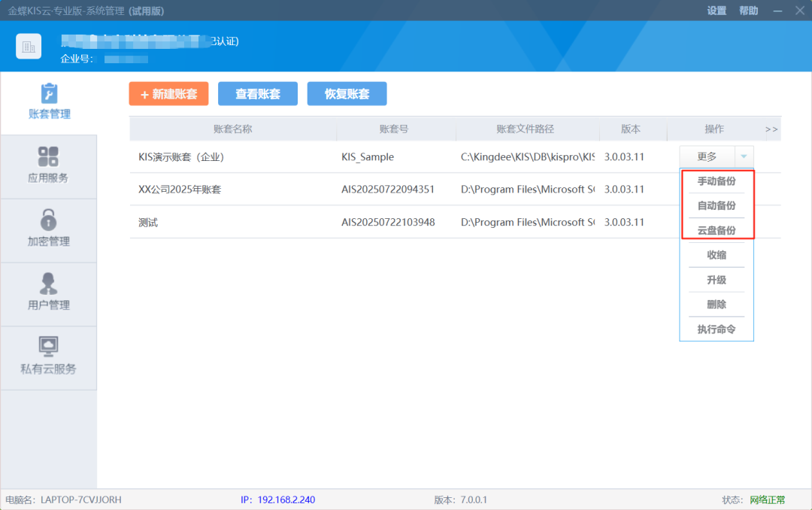This screenshot has height=510, width=812.
Task: Expand the 更多 dropdown arrow
Action: pos(744,156)
